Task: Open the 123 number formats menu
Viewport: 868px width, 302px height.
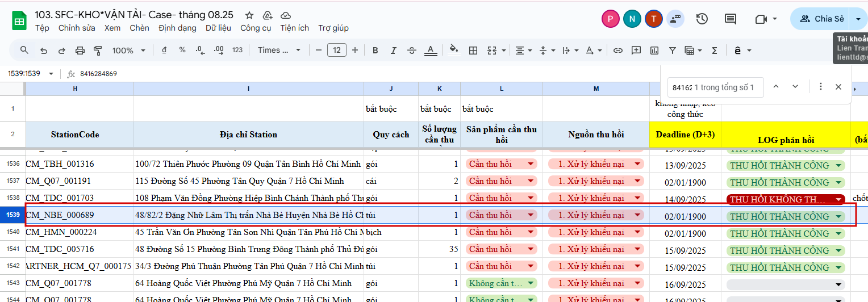Action: (237, 50)
